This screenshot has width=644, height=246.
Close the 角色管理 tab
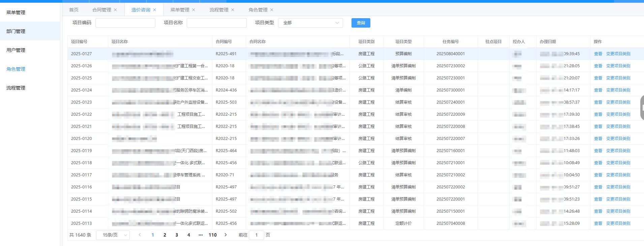(x=272, y=10)
